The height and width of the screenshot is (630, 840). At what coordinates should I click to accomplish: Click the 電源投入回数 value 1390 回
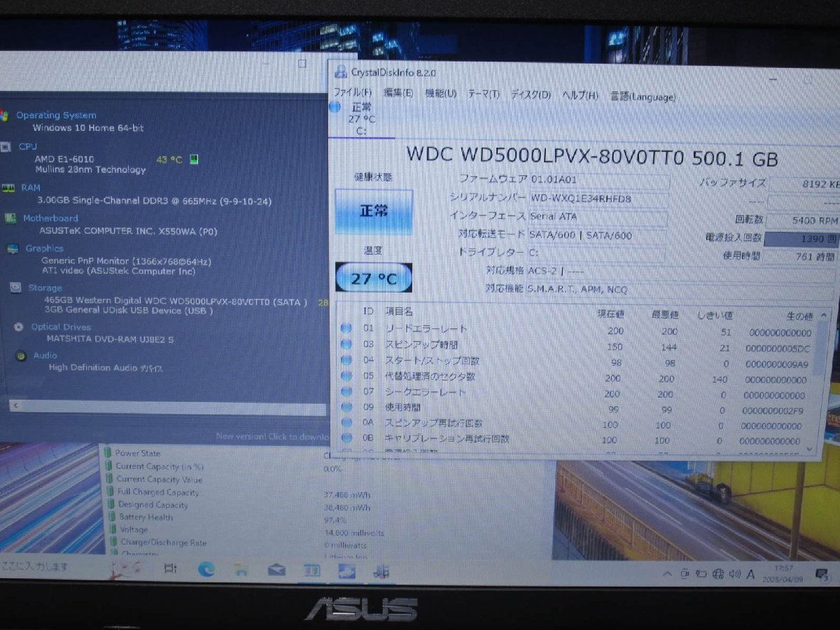pyautogui.click(x=801, y=239)
